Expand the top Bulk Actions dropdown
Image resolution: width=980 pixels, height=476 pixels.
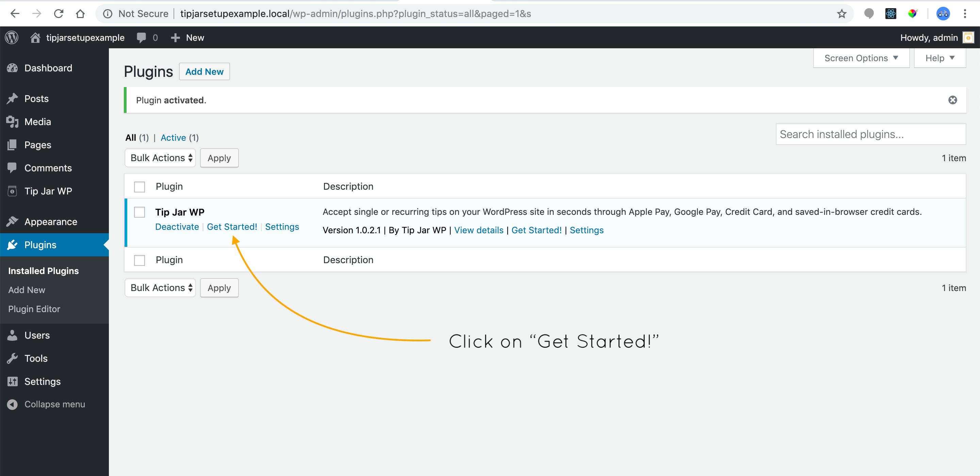point(161,157)
